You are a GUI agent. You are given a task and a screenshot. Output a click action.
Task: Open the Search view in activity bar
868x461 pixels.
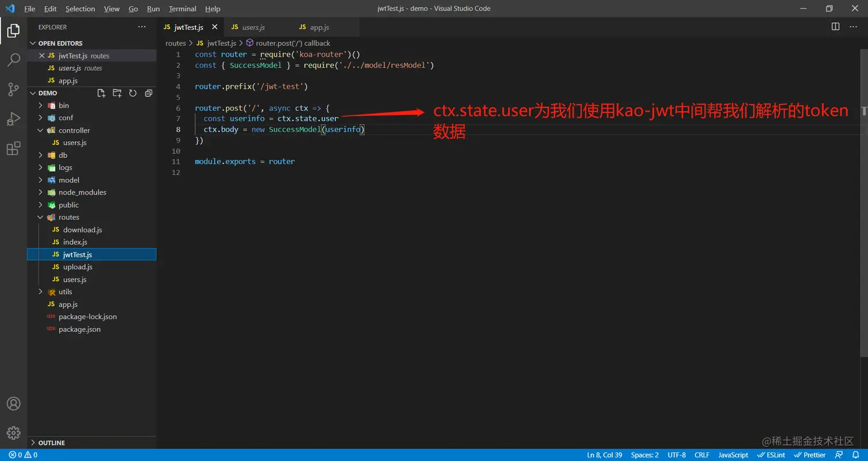tap(13, 60)
